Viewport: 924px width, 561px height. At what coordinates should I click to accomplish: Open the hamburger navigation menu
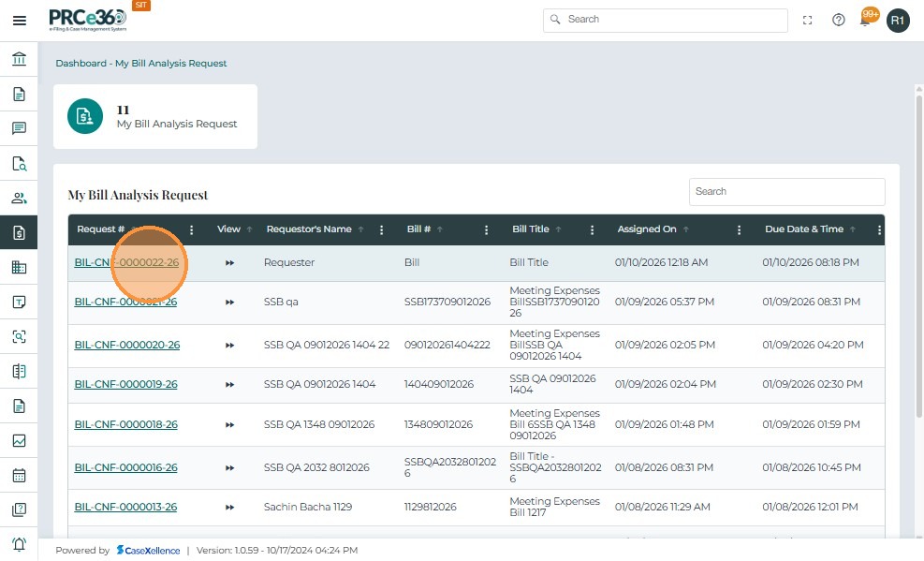(19, 20)
